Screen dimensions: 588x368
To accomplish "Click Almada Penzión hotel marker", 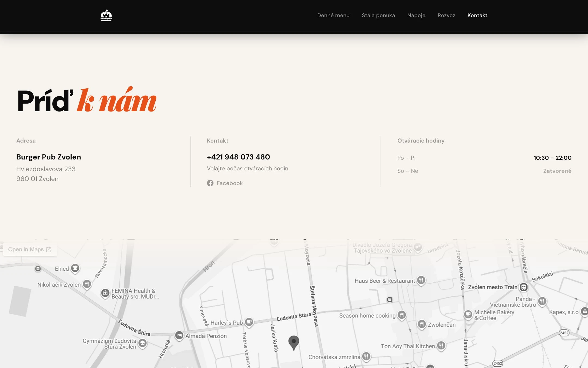I will pos(179,335).
